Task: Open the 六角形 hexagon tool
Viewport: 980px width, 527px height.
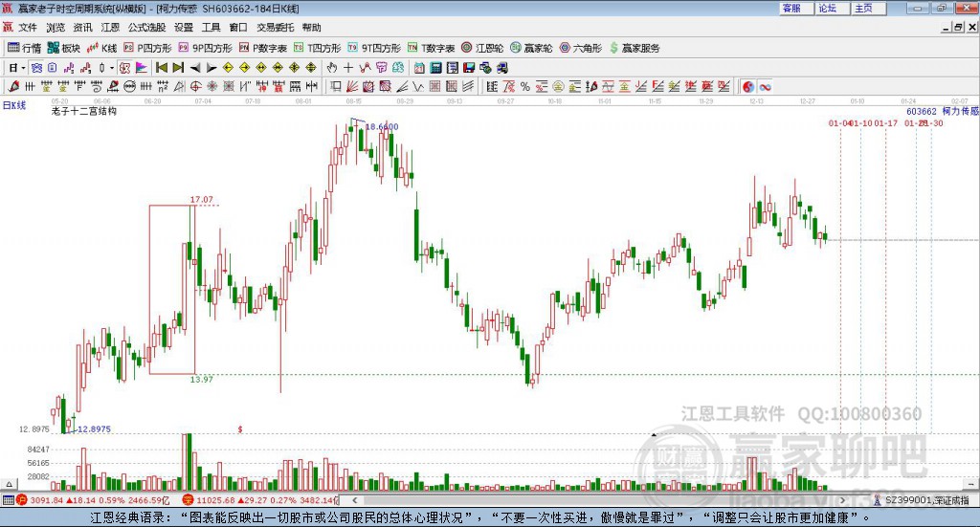Action: click(x=581, y=48)
